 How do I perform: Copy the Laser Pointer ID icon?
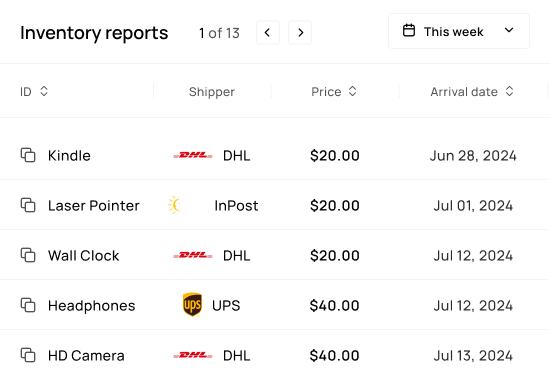tap(28, 205)
